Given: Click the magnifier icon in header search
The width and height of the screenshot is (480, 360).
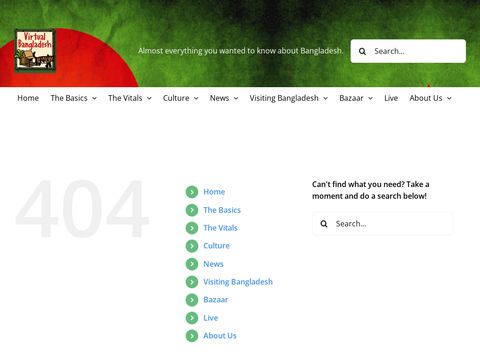Looking at the screenshot, I should pyautogui.click(x=362, y=51).
